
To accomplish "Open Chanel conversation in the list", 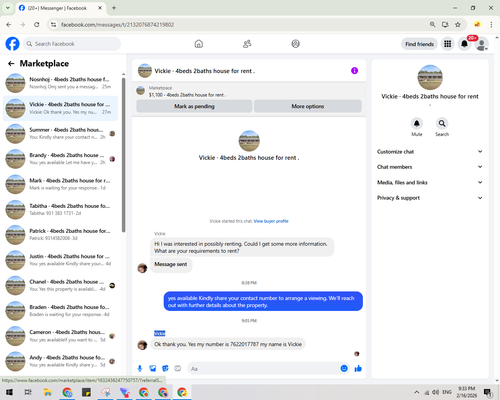I will point(60,285).
